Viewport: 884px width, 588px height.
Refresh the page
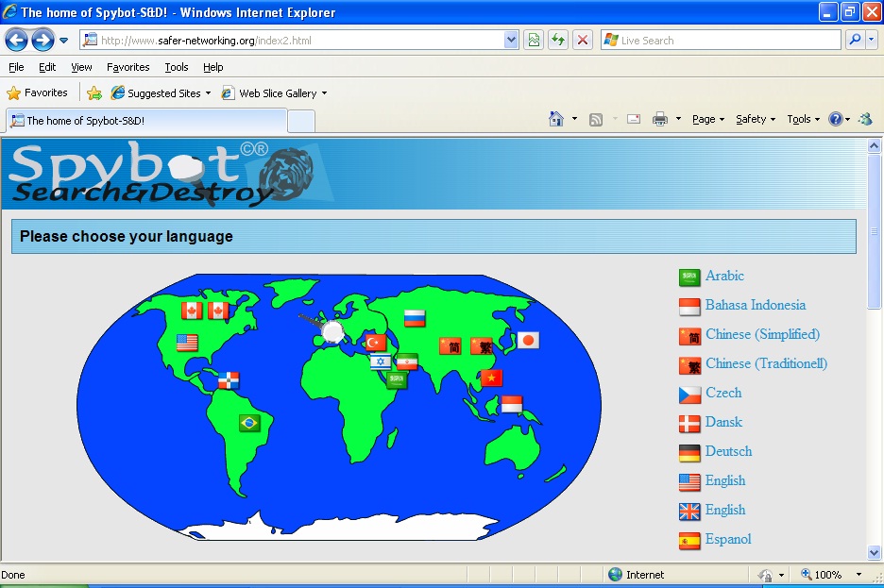[x=558, y=40]
